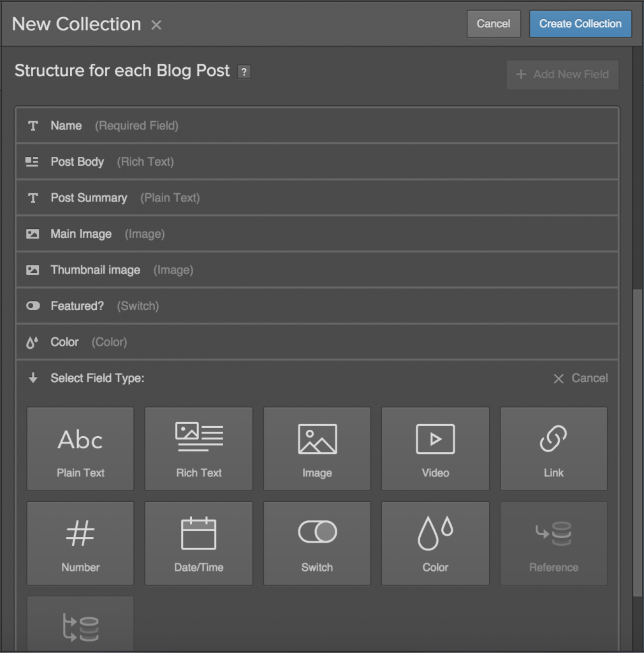644x653 pixels.
Task: Expand the Name field settings
Action: click(316, 125)
